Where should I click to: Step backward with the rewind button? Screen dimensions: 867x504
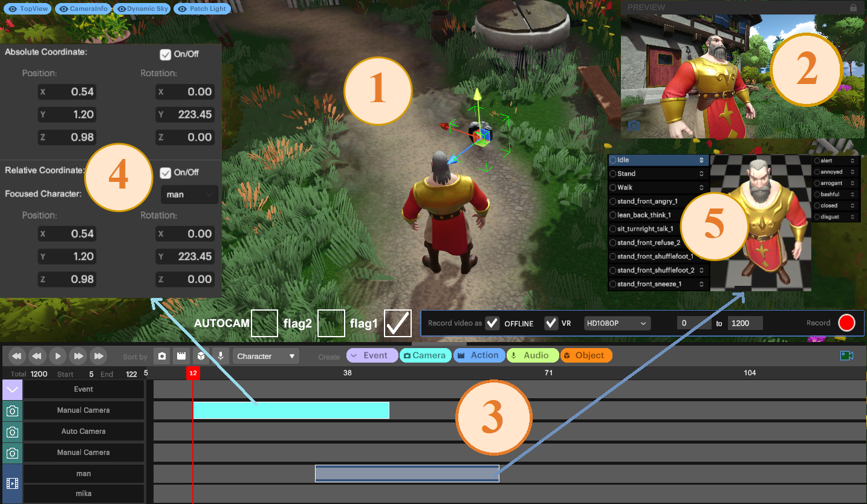click(37, 356)
